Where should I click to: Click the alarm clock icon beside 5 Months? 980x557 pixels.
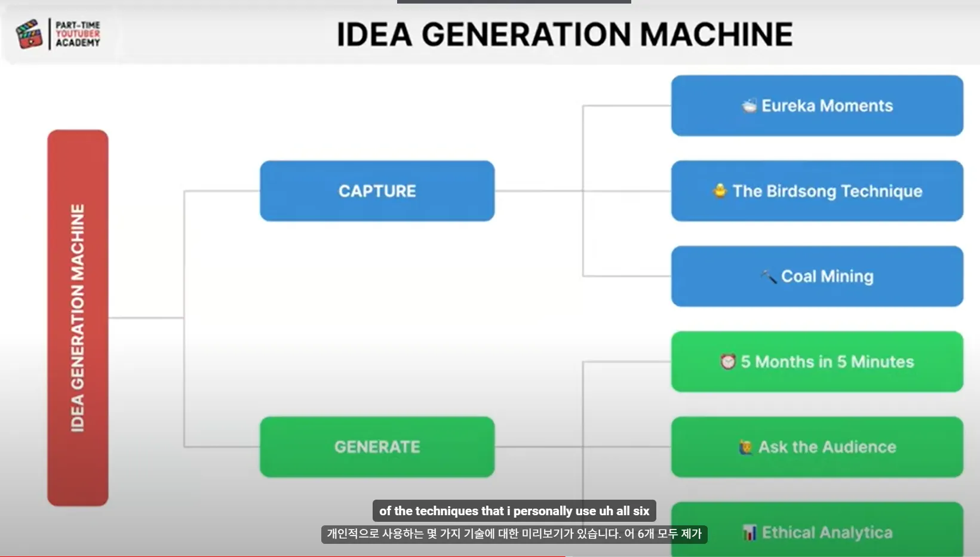point(727,362)
